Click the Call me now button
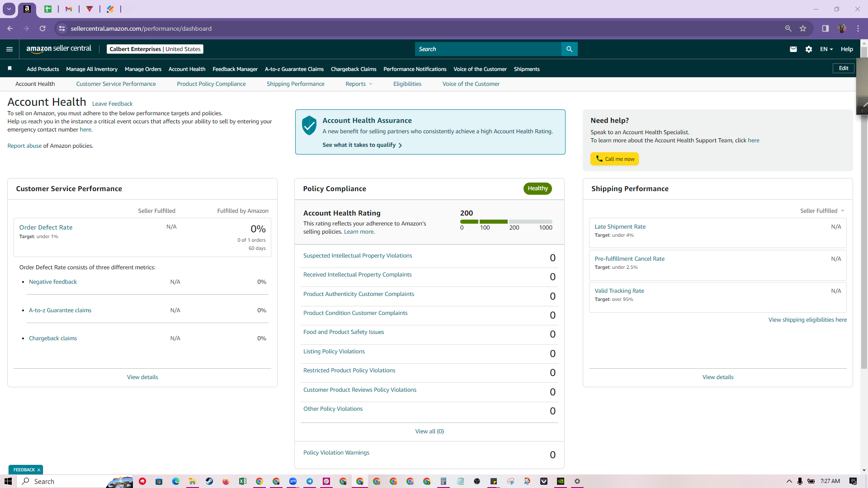This screenshot has height=488, width=868. pos(614,159)
